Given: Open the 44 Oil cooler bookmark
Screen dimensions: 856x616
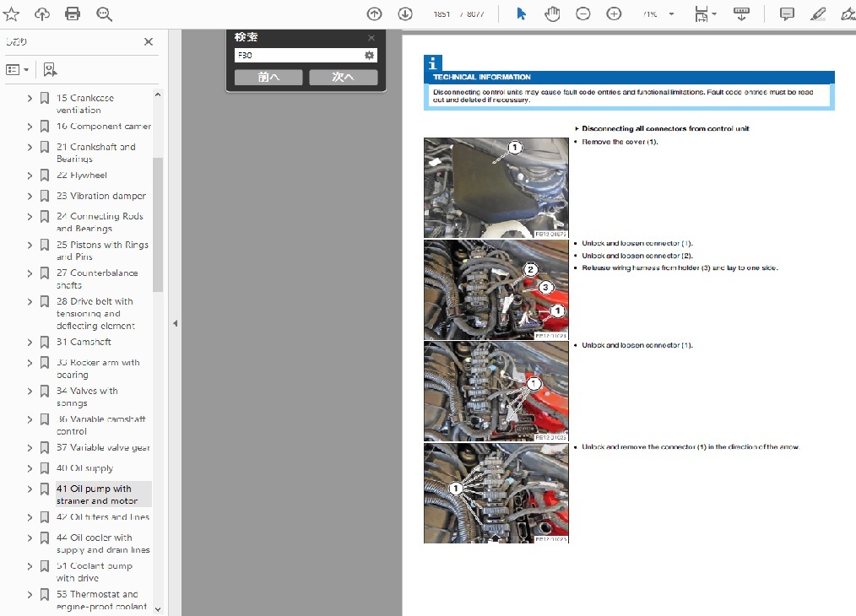Looking at the screenshot, I should (x=103, y=543).
